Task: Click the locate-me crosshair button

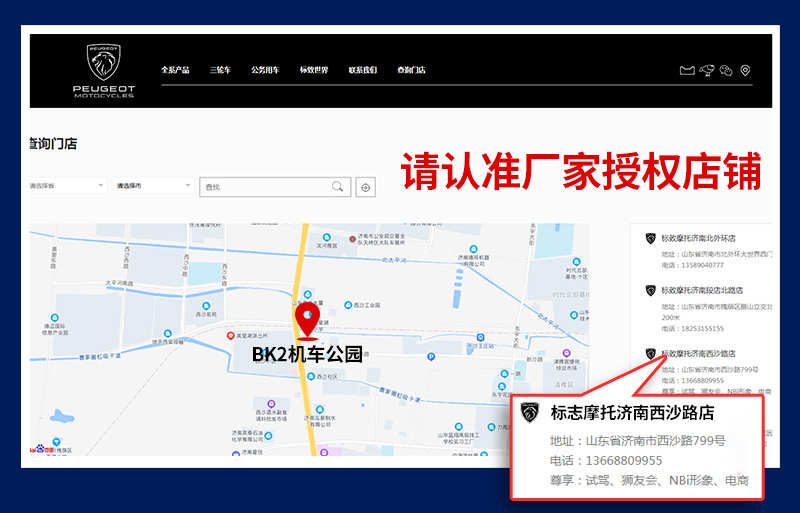Action: (365, 187)
